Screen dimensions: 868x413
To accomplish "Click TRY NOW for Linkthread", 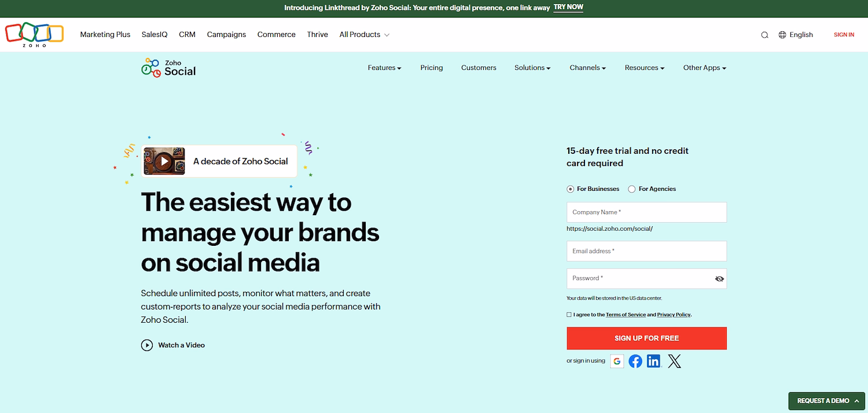I will click(568, 8).
